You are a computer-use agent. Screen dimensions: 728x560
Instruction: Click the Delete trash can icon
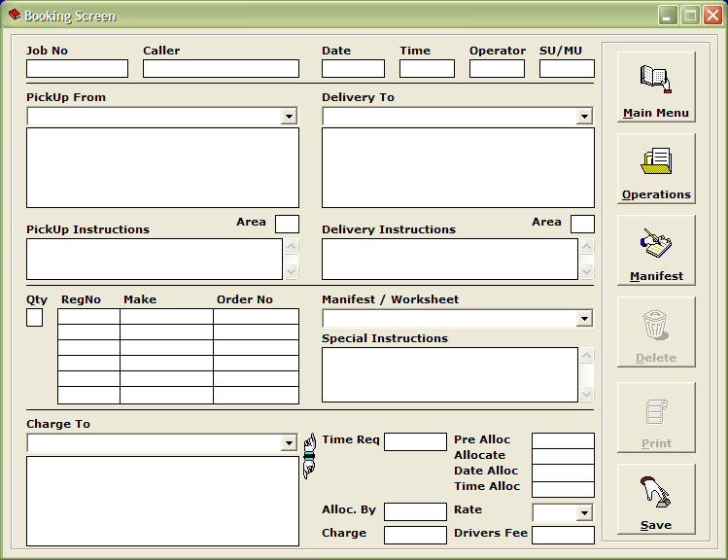(x=655, y=325)
